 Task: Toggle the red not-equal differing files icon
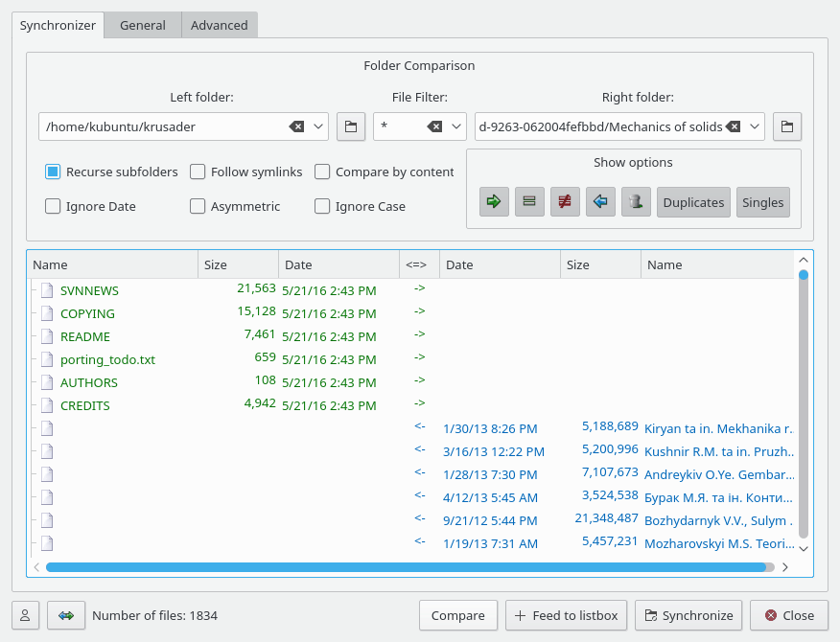point(565,202)
